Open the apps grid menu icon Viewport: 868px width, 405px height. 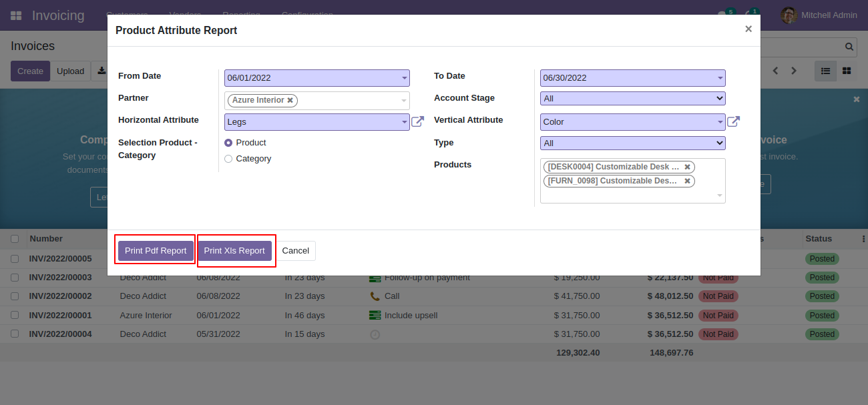(x=16, y=15)
